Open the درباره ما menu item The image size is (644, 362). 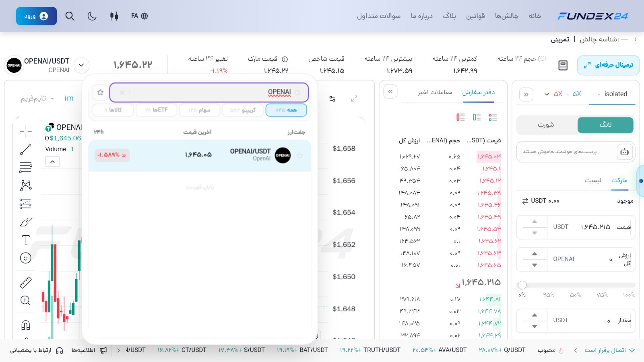point(421,16)
